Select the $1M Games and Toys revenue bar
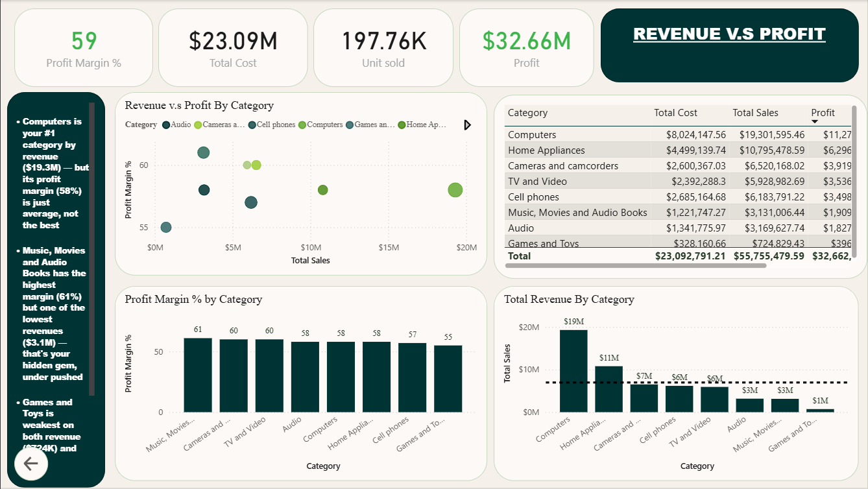The width and height of the screenshot is (868, 489). pos(820,411)
